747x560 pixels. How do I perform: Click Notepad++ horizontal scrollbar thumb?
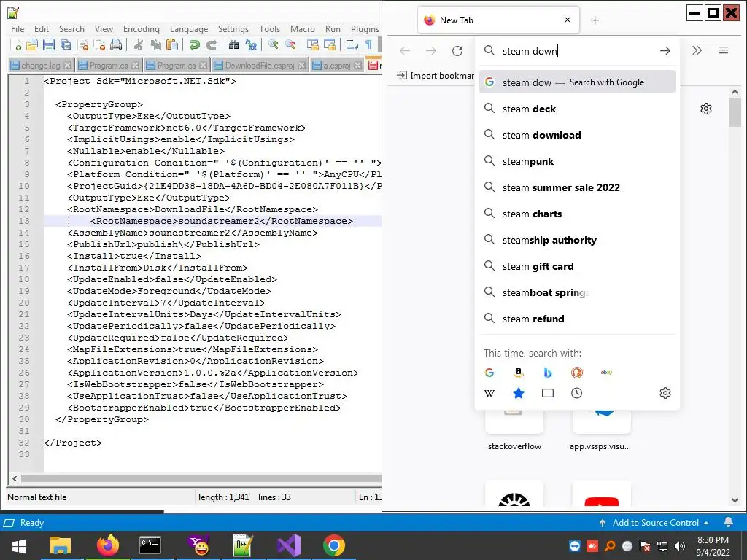click(x=201, y=478)
